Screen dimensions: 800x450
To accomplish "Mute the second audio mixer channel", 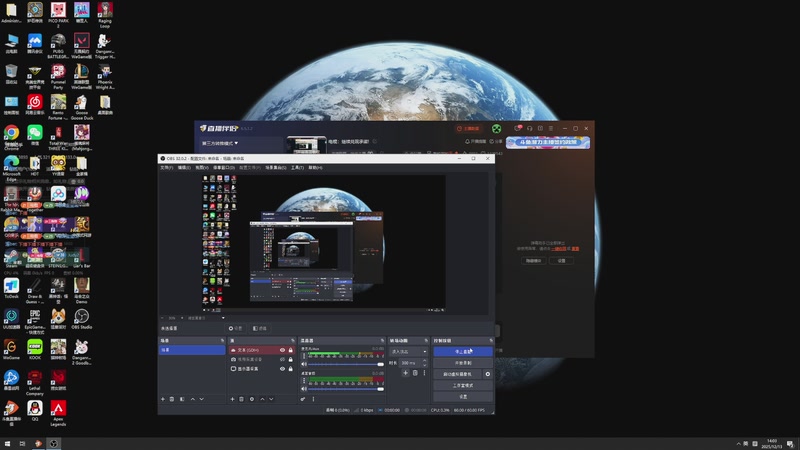I will click(x=304, y=389).
